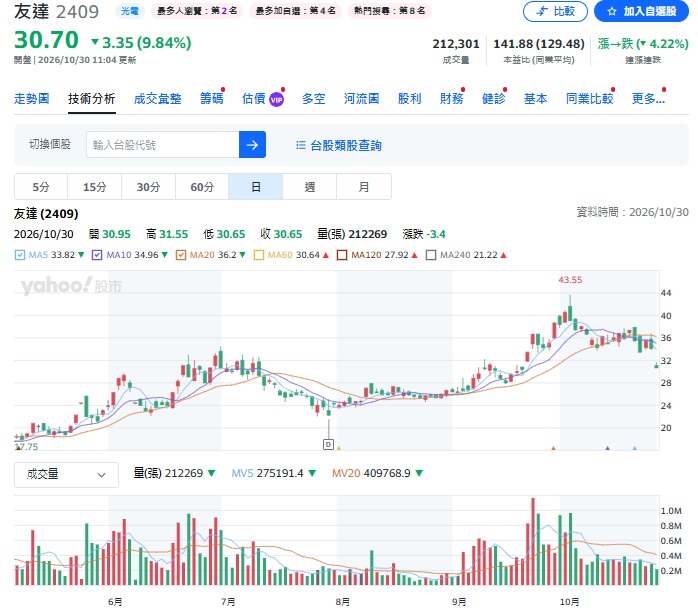Click the 漲→跌 4.22% 連漲連跌 indicator
The width and height of the screenshot is (698, 613).
click(x=643, y=44)
